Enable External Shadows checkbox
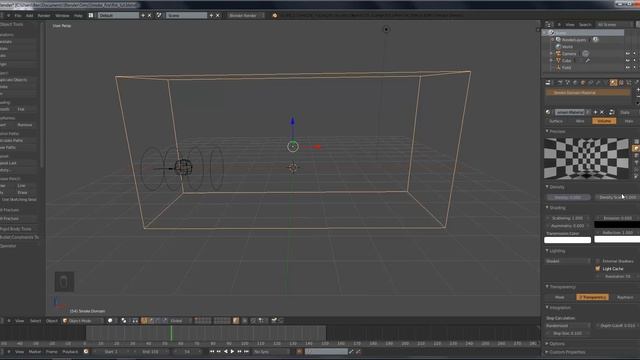This screenshot has height=360, width=640. tap(598, 261)
